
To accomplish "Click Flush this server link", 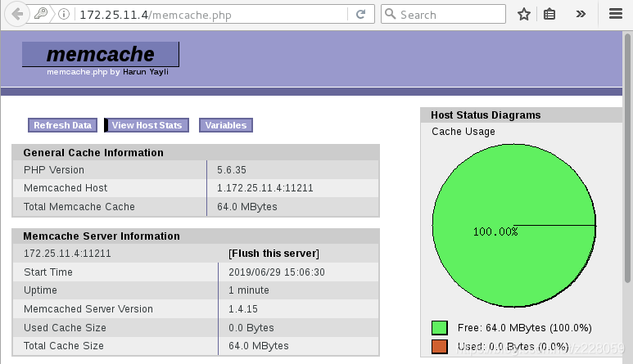I will tap(274, 254).
